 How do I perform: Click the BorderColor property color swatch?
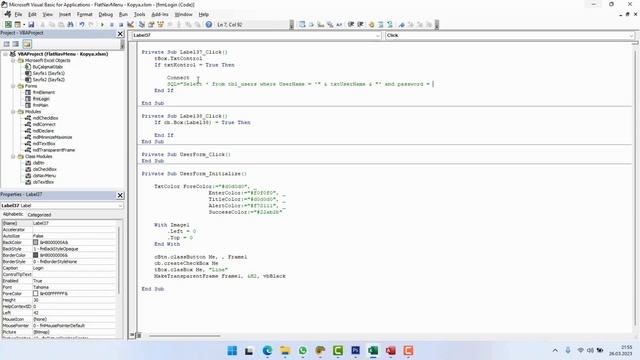(36, 255)
